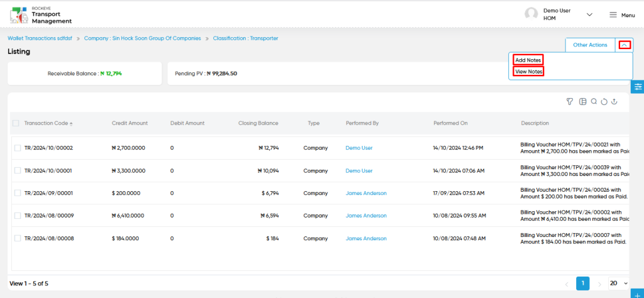Click the Performed By column header
Image resolution: width=644 pixels, height=298 pixels.
tap(362, 123)
